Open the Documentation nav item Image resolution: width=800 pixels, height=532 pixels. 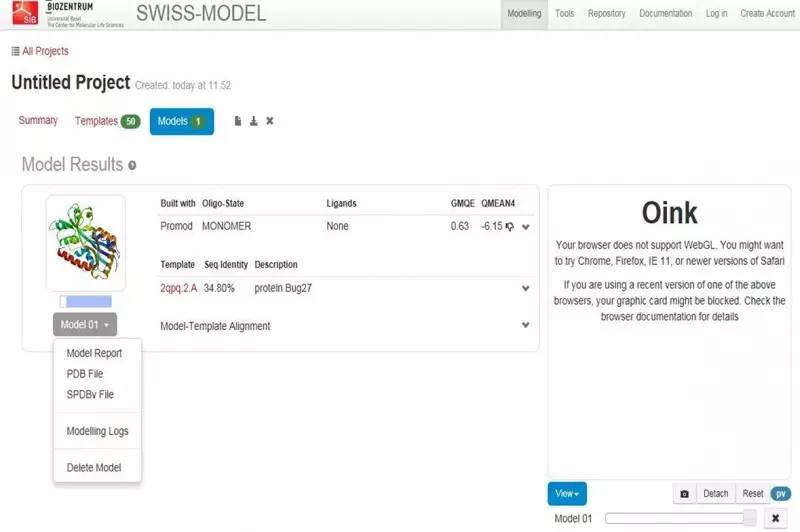665,14
